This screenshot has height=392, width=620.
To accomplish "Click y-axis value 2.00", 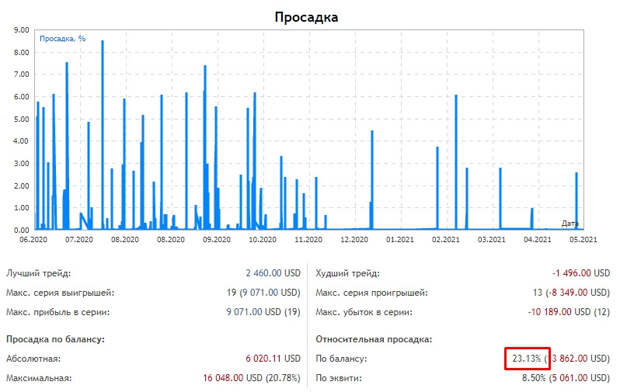I will click(x=21, y=186).
